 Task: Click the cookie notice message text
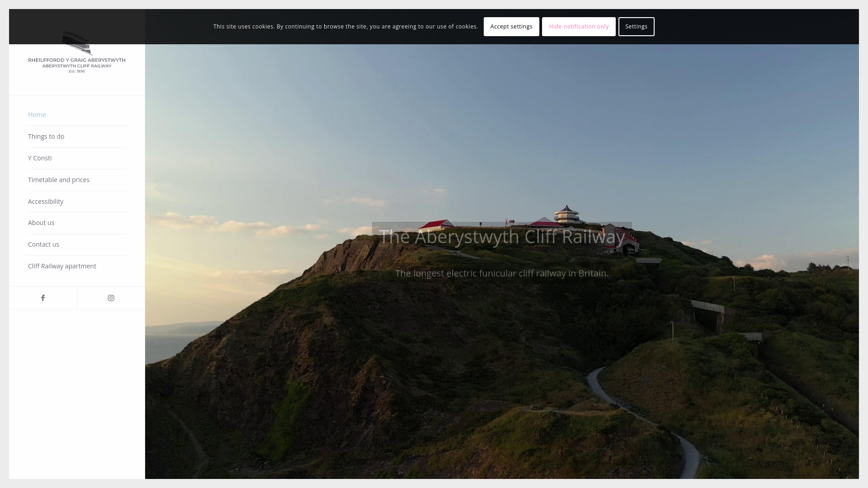click(x=345, y=27)
